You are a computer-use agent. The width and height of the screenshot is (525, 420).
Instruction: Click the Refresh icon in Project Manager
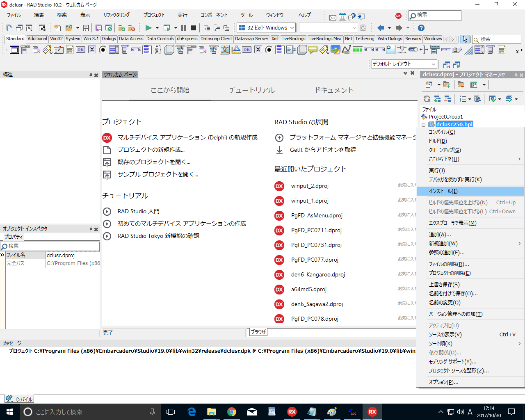pyautogui.click(x=427, y=99)
